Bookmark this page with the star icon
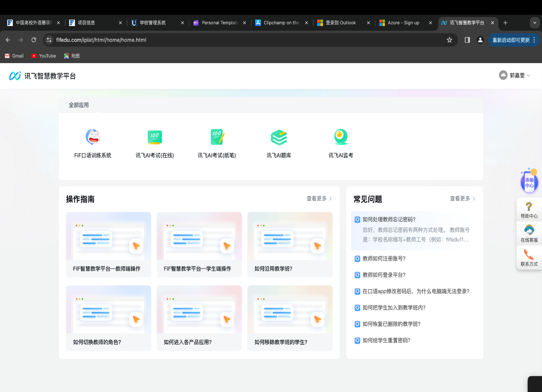Viewport: 542px width, 392px height. [x=449, y=40]
